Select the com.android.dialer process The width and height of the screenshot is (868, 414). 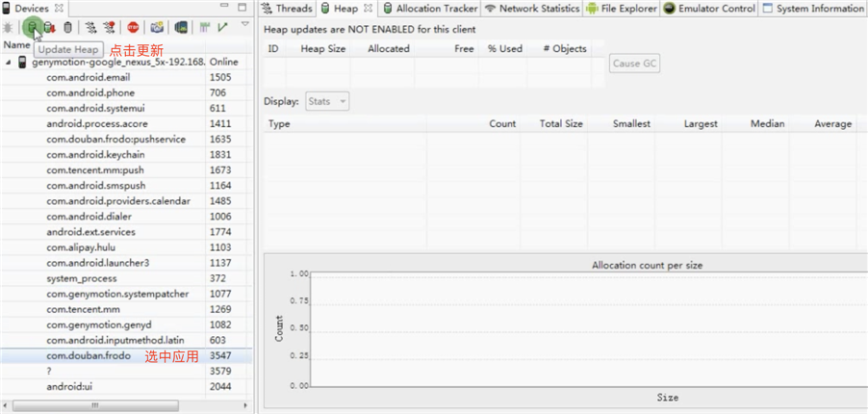coord(126,217)
